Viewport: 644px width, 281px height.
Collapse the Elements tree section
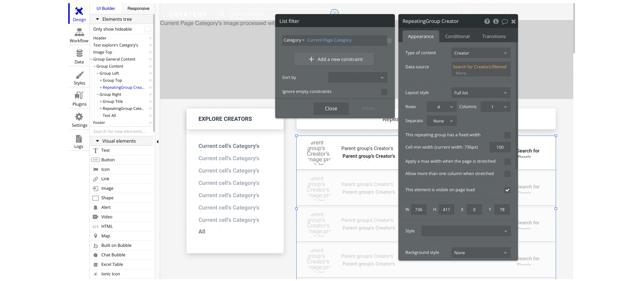point(97,19)
